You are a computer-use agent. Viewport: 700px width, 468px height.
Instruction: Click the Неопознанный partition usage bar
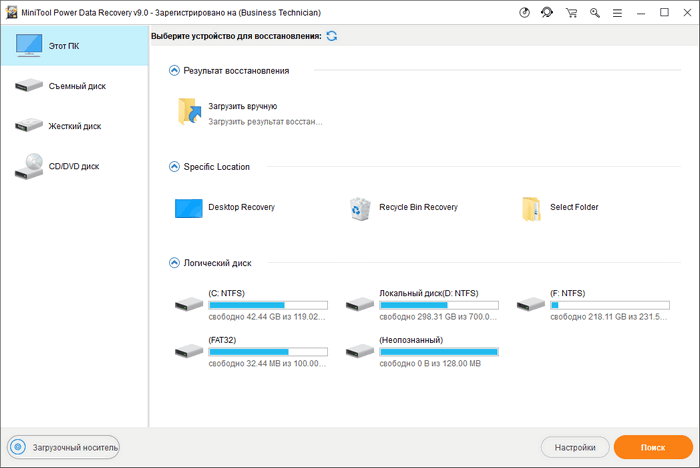click(439, 352)
